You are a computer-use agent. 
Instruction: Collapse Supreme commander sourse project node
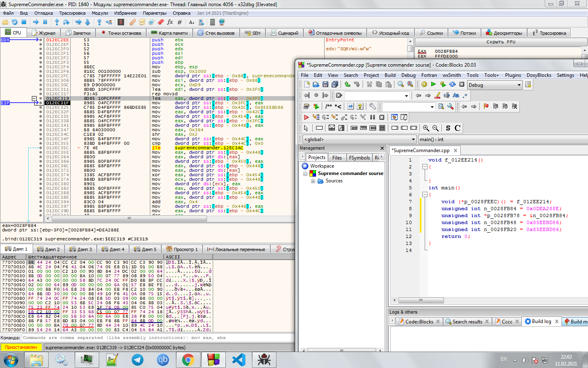tap(305, 174)
